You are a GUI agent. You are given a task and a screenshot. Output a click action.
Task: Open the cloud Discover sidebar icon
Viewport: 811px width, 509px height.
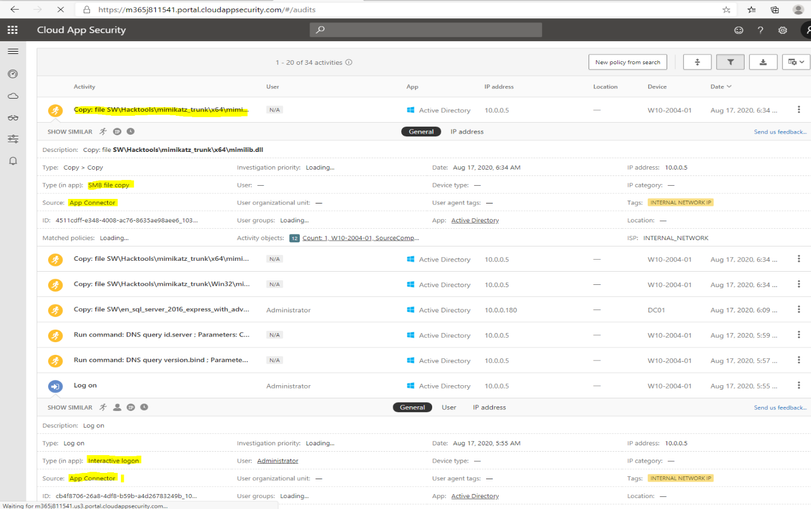13,96
